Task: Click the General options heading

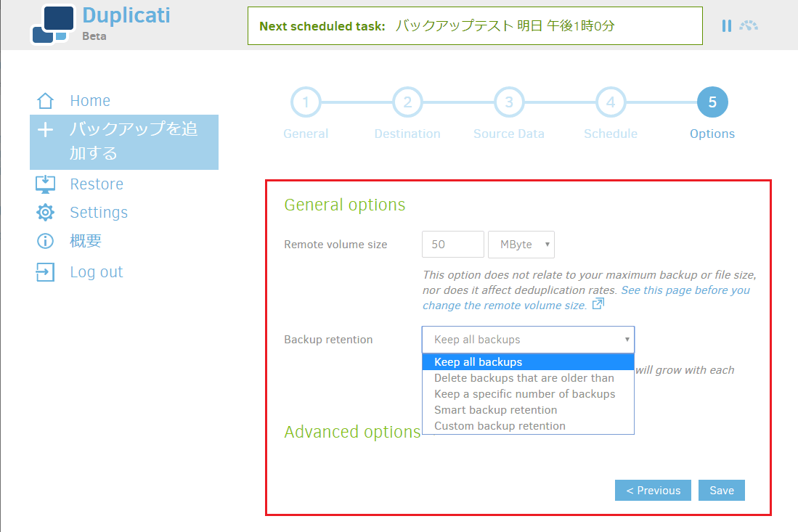Action: (345, 205)
